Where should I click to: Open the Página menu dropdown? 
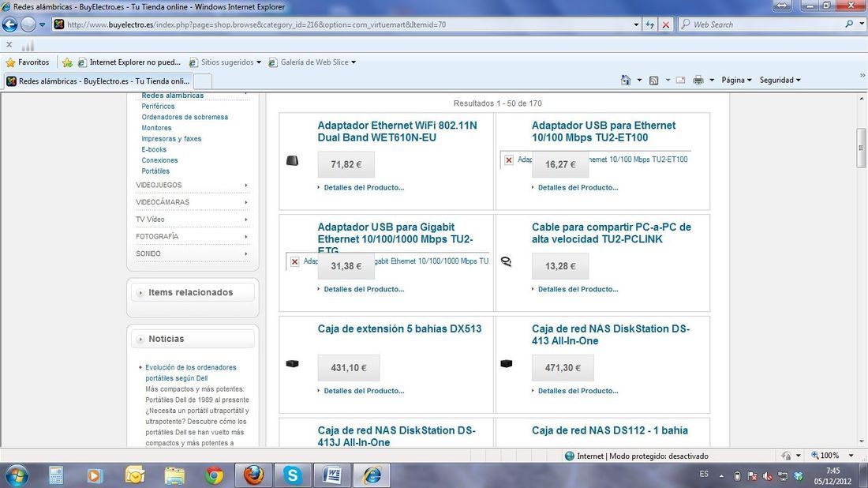point(736,80)
